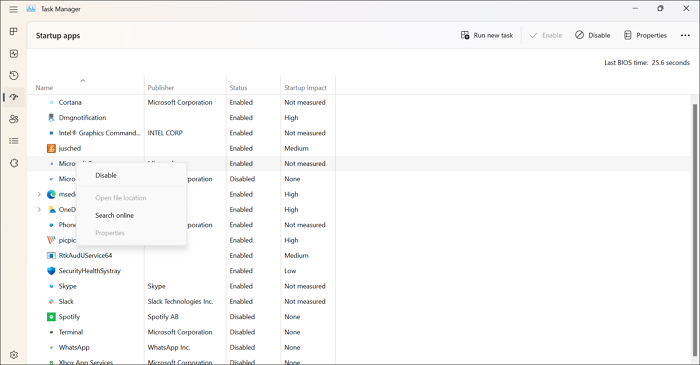Select the Cortana app icon
Image resolution: width=700 pixels, height=365 pixels.
point(51,102)
